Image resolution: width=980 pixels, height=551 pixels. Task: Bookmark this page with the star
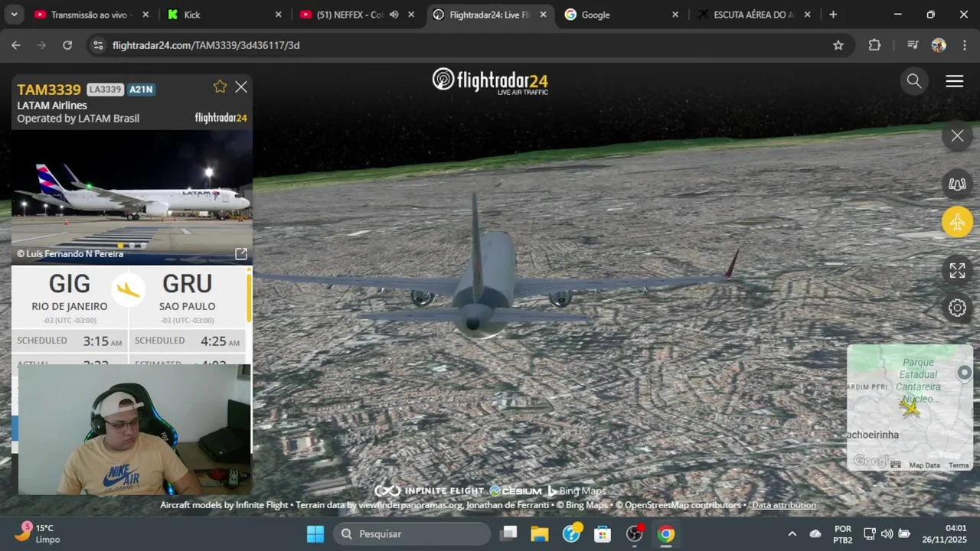click(x=838, y=45)
